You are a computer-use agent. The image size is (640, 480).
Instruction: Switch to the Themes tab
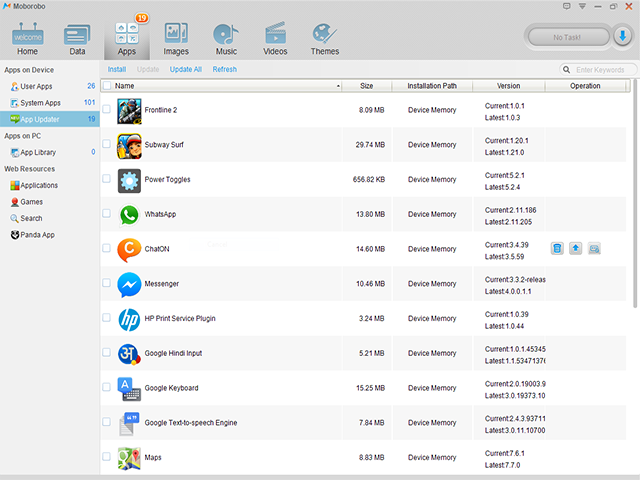tap(324, 39)
